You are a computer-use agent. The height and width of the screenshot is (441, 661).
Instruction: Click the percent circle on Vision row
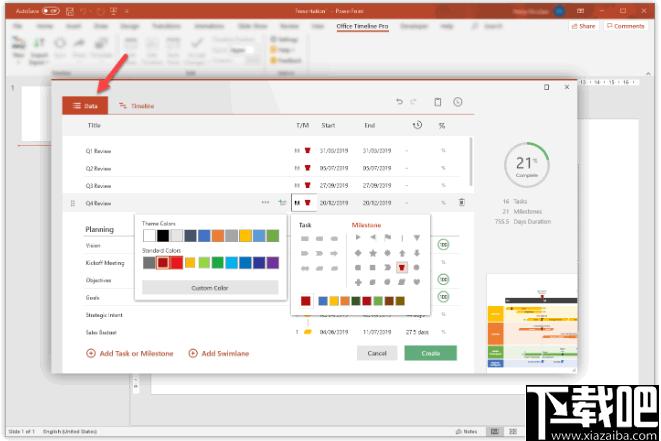443,245
